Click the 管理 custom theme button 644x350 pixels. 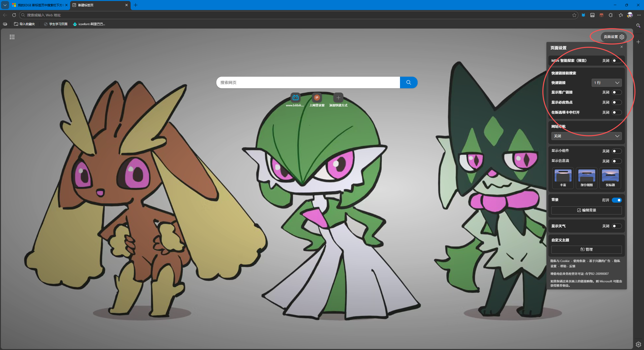pyautogui.click(x=586, y=249)
